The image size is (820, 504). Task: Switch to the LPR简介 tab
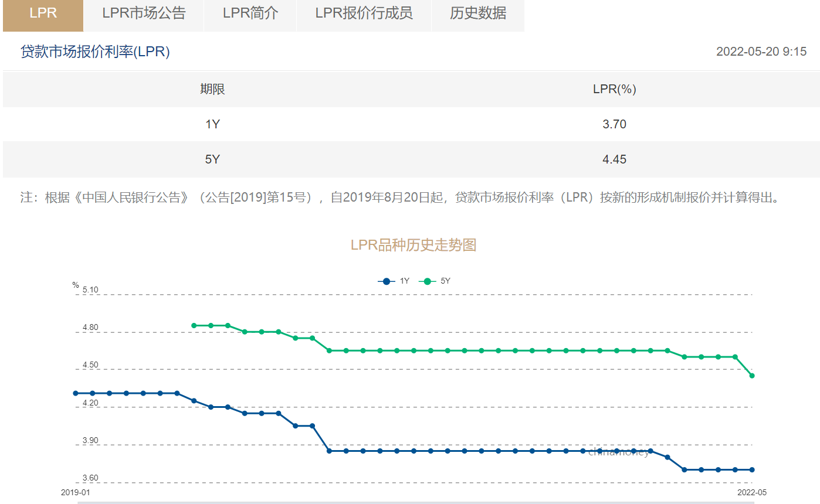click(250, 15)
